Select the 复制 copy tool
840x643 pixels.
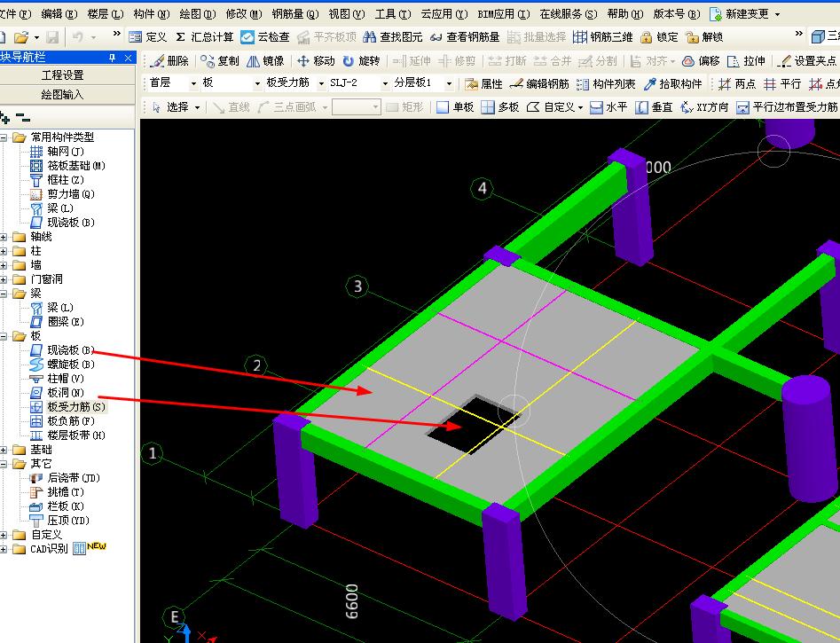(220, 61)
